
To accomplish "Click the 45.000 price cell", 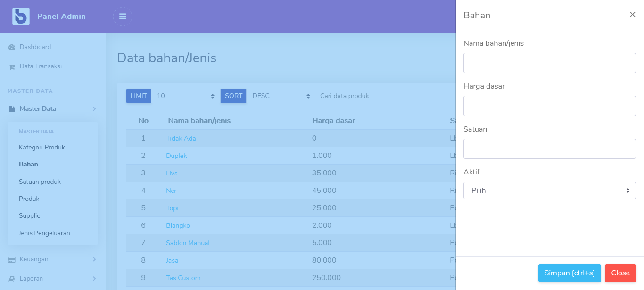I will coord(324,191).
